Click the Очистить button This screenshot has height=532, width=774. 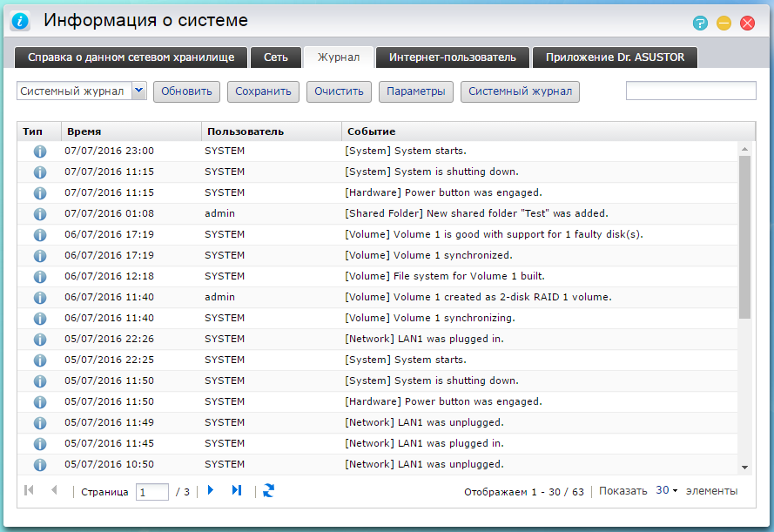click(x=340, y=91)
